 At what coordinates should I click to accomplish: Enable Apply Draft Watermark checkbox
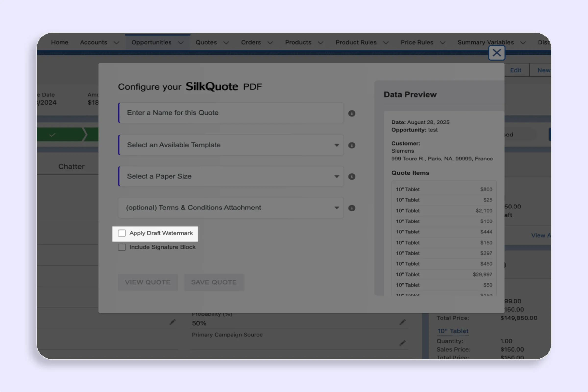coord(122,233)
